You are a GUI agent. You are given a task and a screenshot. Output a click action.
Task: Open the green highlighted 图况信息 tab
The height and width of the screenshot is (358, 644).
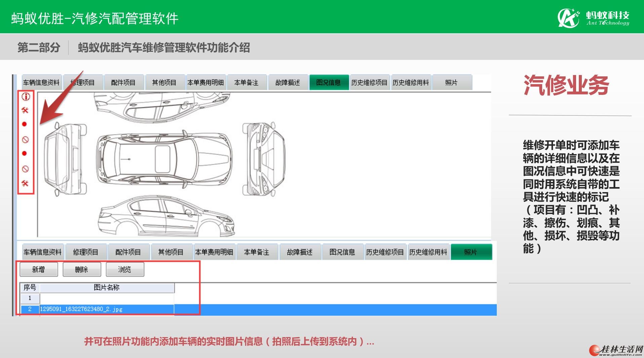coord(328,82)
